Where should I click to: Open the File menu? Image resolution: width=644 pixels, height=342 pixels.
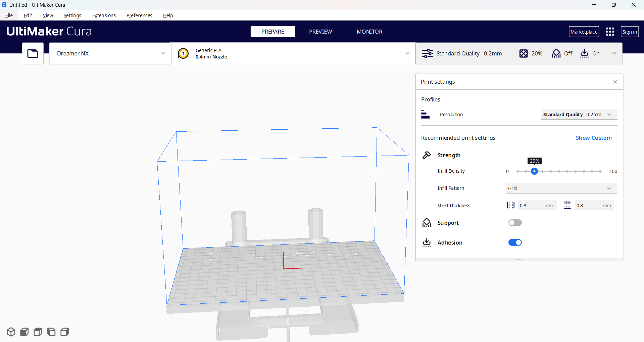click(x=9, y=15)
